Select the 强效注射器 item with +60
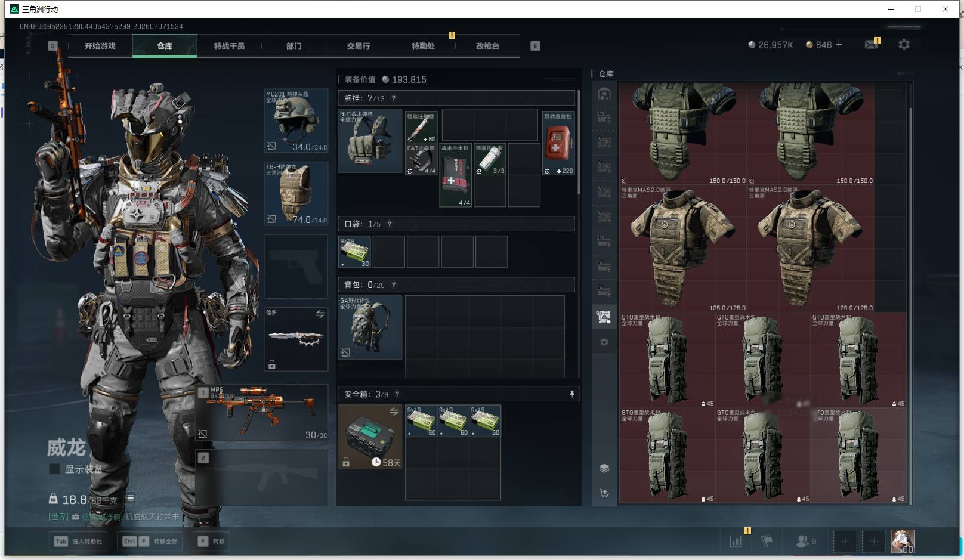The image size is (964, 560). click(421, 126)
